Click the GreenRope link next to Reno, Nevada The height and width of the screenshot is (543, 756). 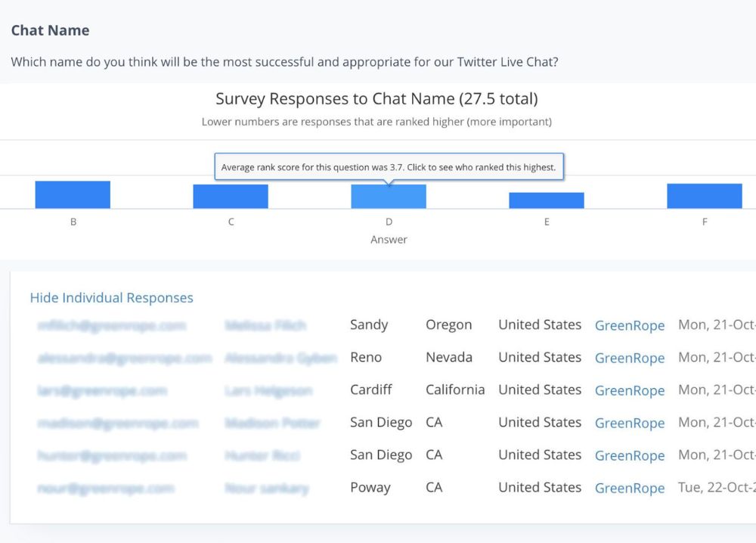click(x=630, y=358)
